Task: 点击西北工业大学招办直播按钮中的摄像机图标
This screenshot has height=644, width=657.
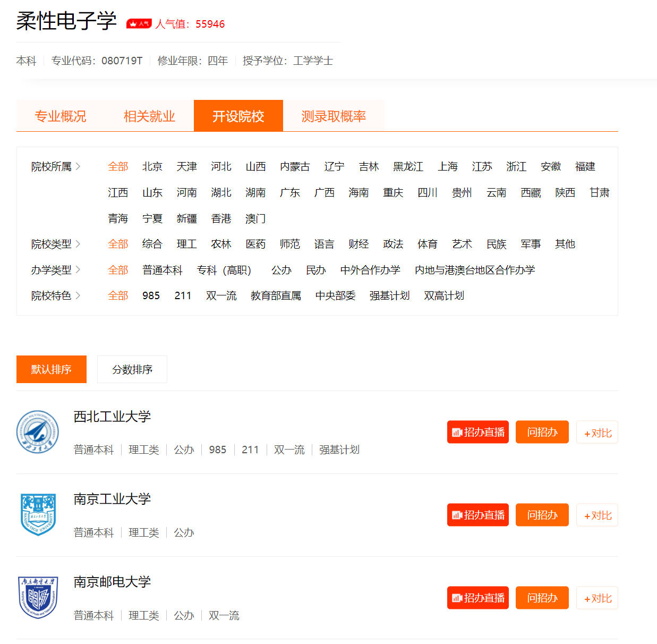Action: (457, 432)
